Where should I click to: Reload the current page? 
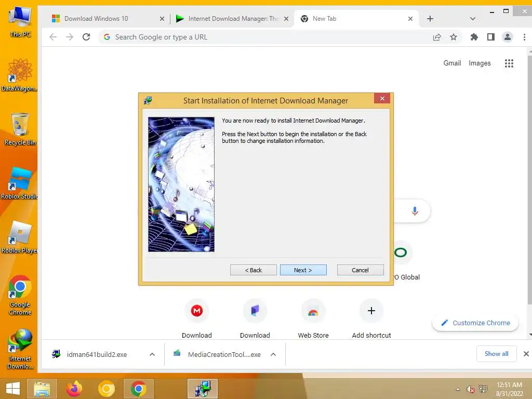(86, 37)
